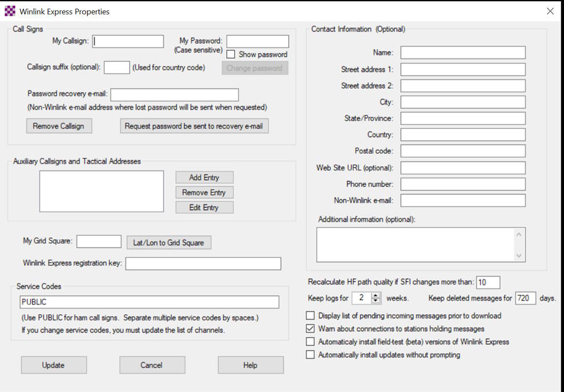Click the Service Codes field containing PUBLIC
Screen dimensions: 564x392
[x=149, y=302]
